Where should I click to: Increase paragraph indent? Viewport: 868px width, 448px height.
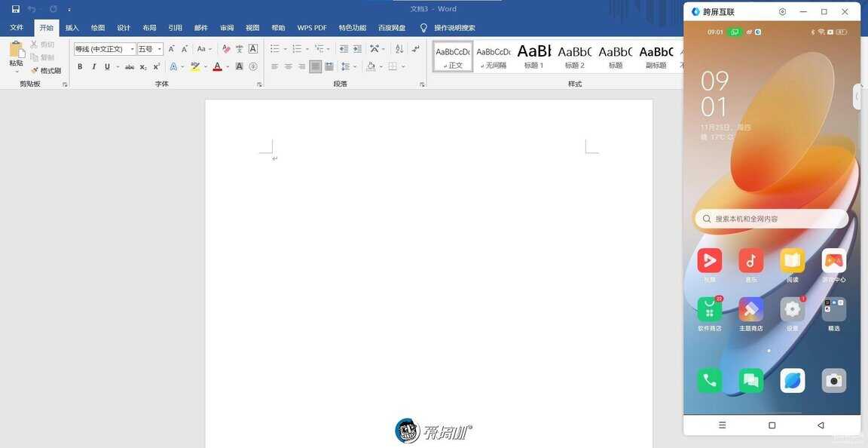pyautogui.click(x=357, y=49)
